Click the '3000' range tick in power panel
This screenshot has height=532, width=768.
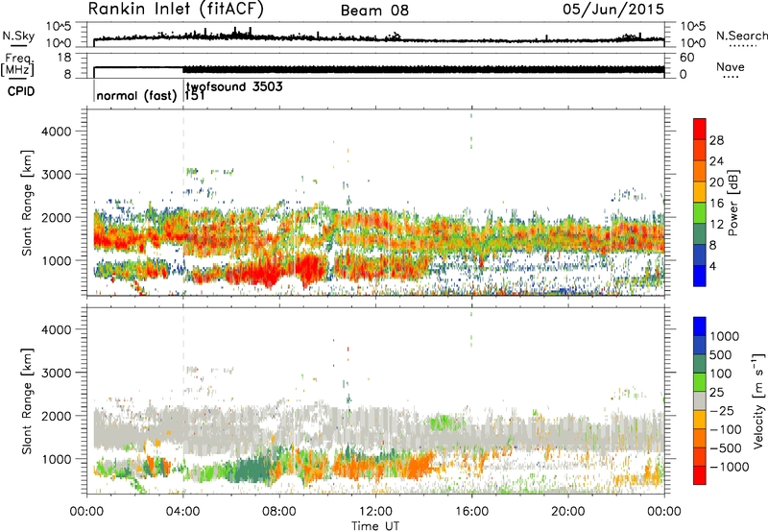(56, 174)
